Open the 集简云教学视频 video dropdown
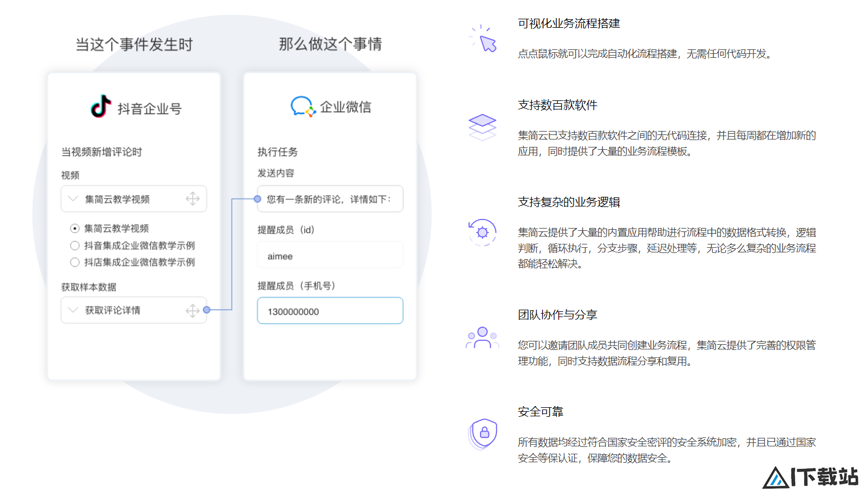The image size is (868, 494). [134, 199]
